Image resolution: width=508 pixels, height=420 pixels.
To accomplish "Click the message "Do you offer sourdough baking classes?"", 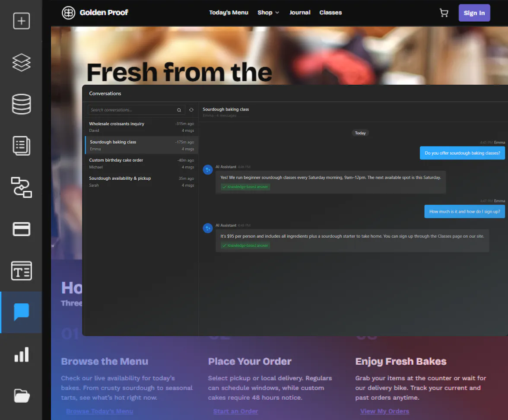I will [x=462, y=153].
